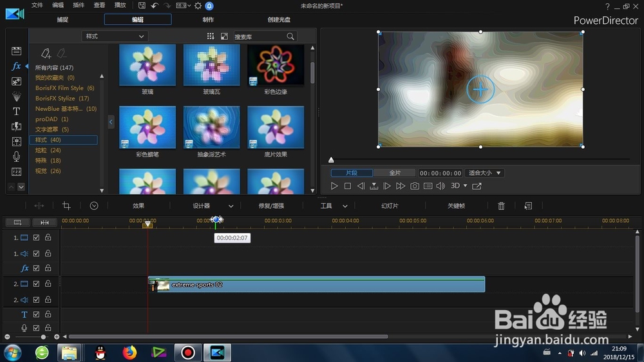Open the Chapter Room icon

click(17, 172)
